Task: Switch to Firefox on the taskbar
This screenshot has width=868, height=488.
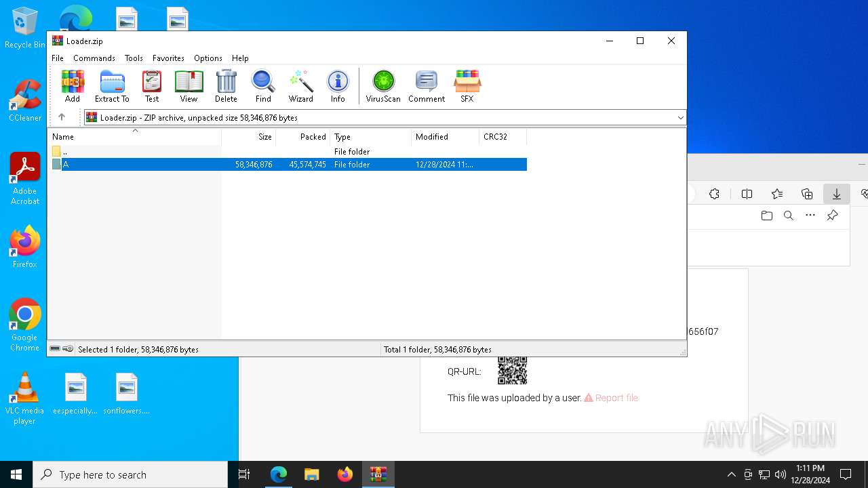Action: [x=345, y=474]
